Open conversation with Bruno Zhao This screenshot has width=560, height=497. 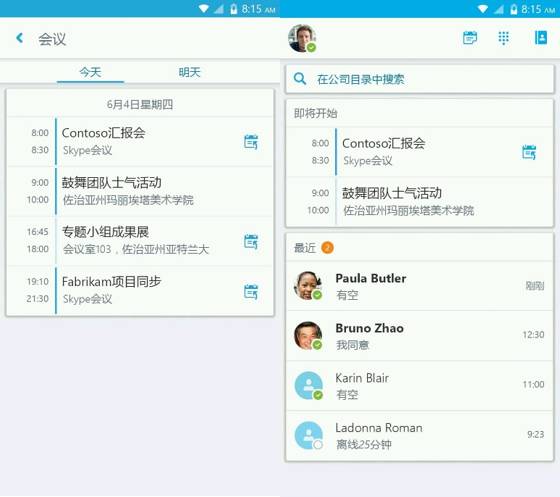click(x=420, y=336)
